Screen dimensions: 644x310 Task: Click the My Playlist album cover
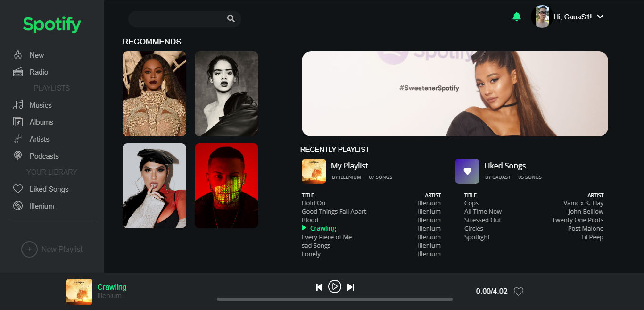click(314, 171)
